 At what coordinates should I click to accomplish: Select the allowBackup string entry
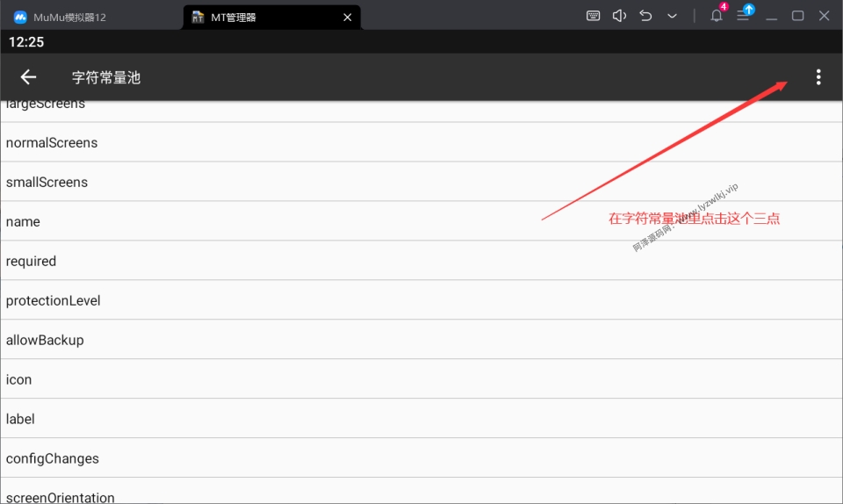point(421,340)
